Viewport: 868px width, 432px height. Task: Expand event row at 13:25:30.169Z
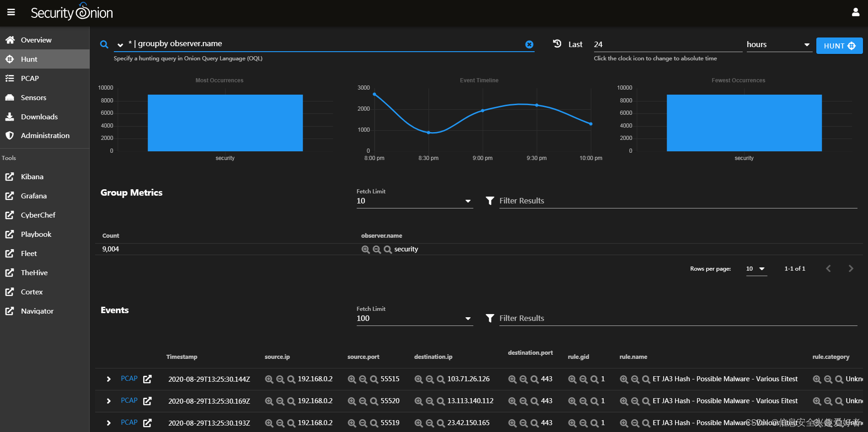click(108, 401)
